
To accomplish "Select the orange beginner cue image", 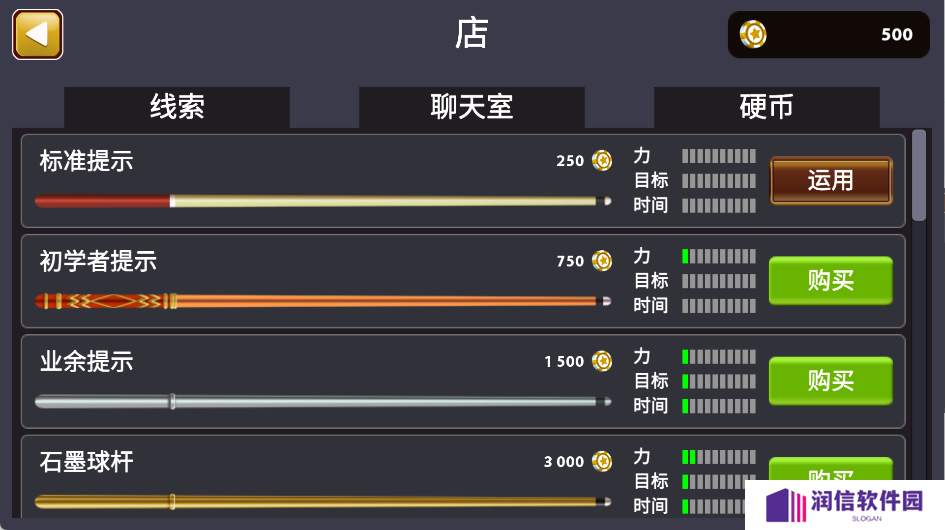I will click(323, 301).
